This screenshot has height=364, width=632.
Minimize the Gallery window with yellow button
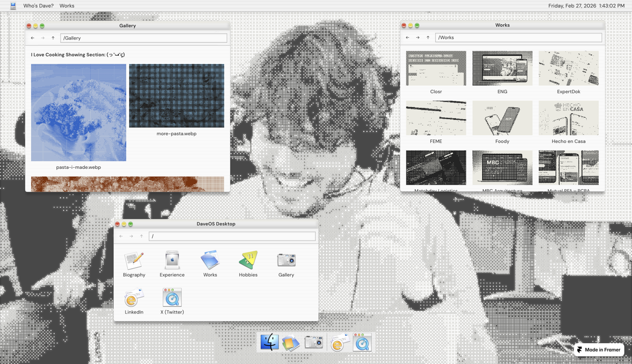click(36, 25)
